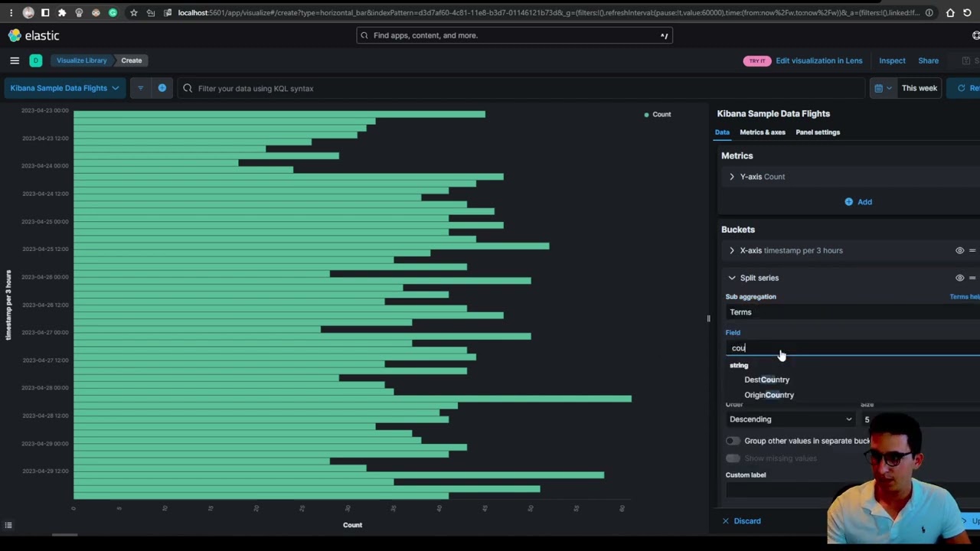The width and height of the screenshot is (980, 551).
Task: Focus the KQL filter input
Action: pyautogui.click(x=521, y=88)
